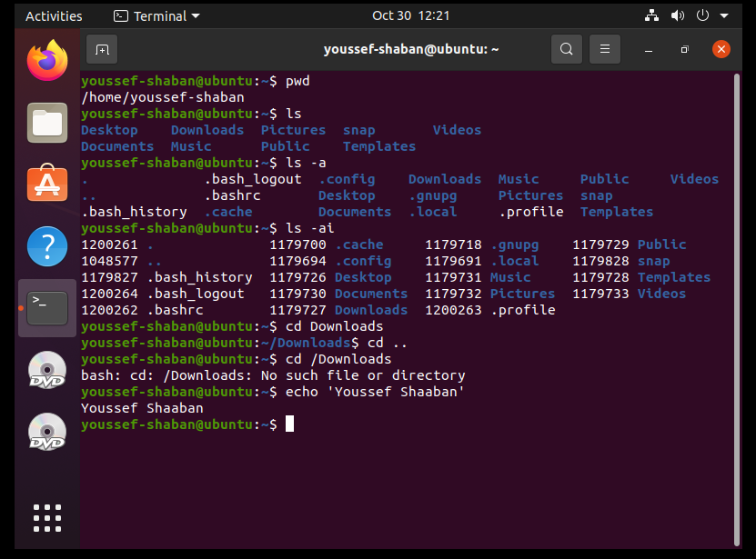
Task: Launch the Files application from the dock
Action: click(46, 122)
